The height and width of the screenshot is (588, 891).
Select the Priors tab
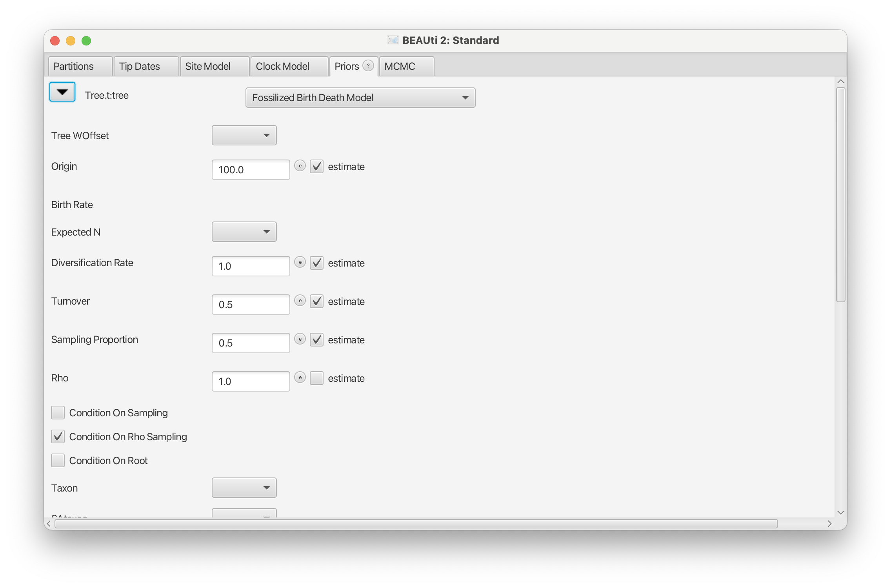coord(347,66)
